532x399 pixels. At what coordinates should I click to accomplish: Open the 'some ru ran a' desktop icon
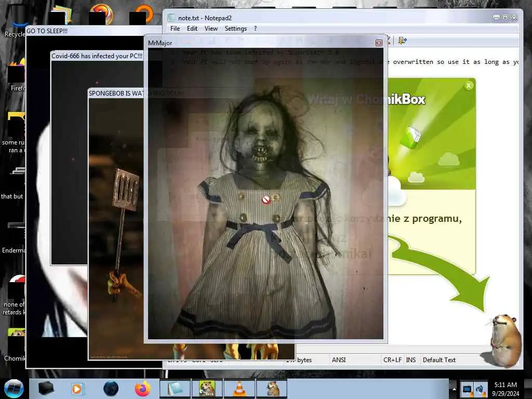[x=14, y=132]
